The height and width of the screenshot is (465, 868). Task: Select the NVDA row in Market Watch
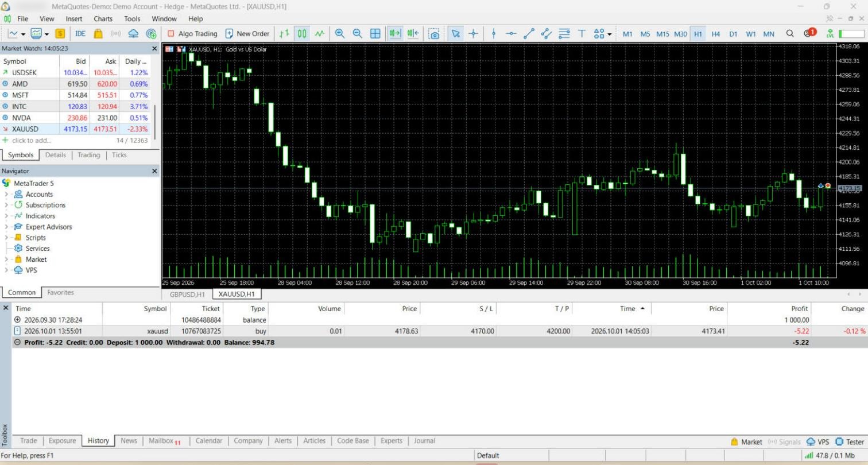click(x=75, y=118)
